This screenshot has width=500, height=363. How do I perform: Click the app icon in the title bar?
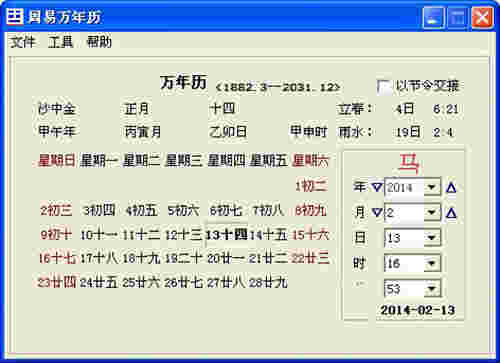tap(15, 16)
